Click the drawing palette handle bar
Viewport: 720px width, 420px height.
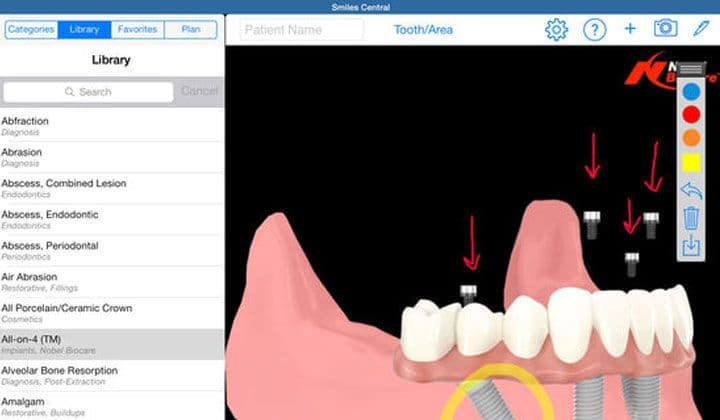691,69
